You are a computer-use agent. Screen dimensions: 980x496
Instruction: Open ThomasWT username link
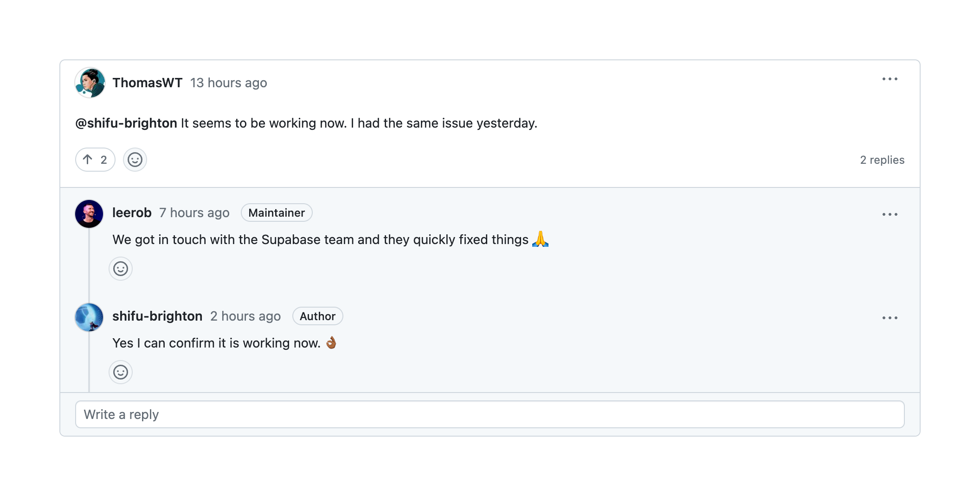pos(148,83)
